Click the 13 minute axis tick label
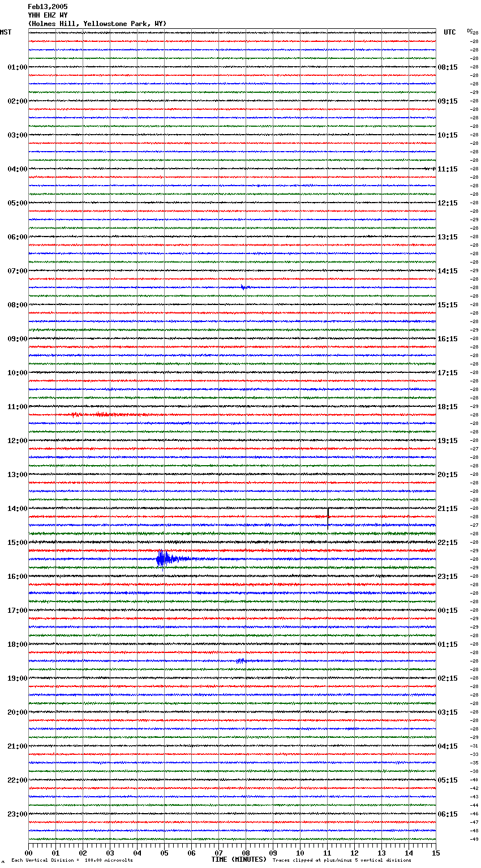The width and height of the screenshot is (481, 868). click(381, 853)
